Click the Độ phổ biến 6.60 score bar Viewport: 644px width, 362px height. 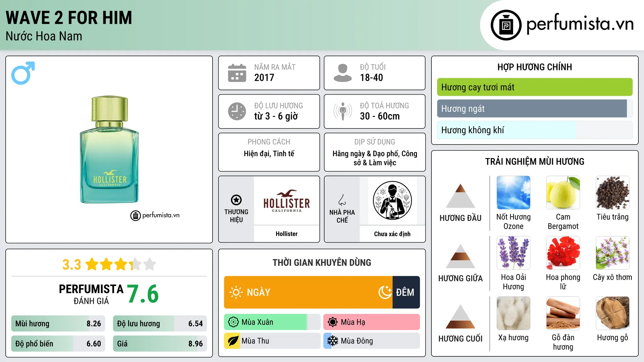pos(58,344)
